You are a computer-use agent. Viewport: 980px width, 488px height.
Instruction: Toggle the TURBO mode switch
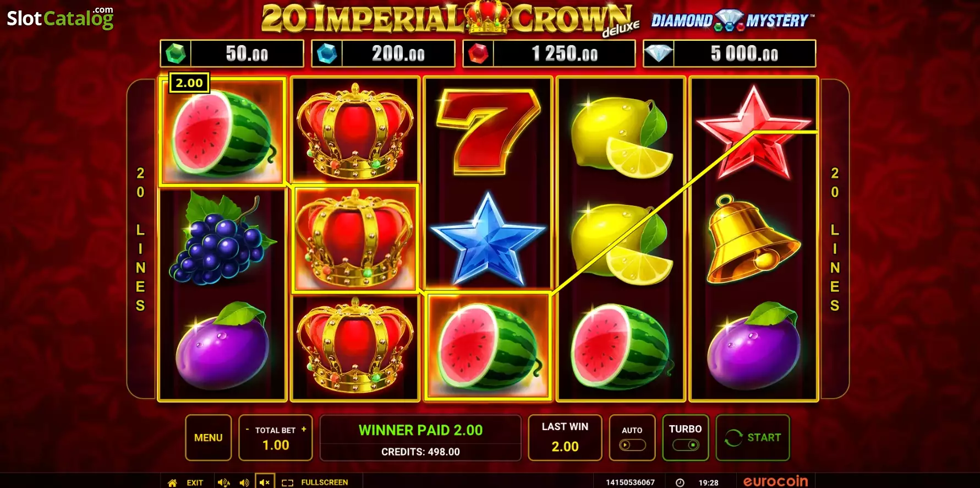point(686,444)
